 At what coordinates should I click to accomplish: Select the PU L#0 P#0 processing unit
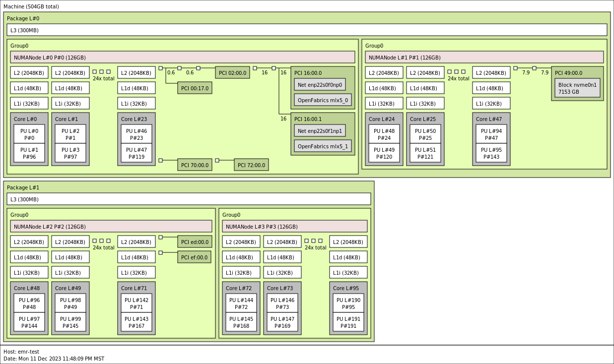coord(29,134)
